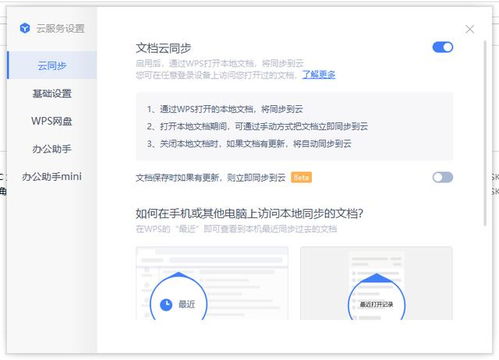
Task: Click rule 3 text 关闭本地文档时
Action: tap(249, 144)
